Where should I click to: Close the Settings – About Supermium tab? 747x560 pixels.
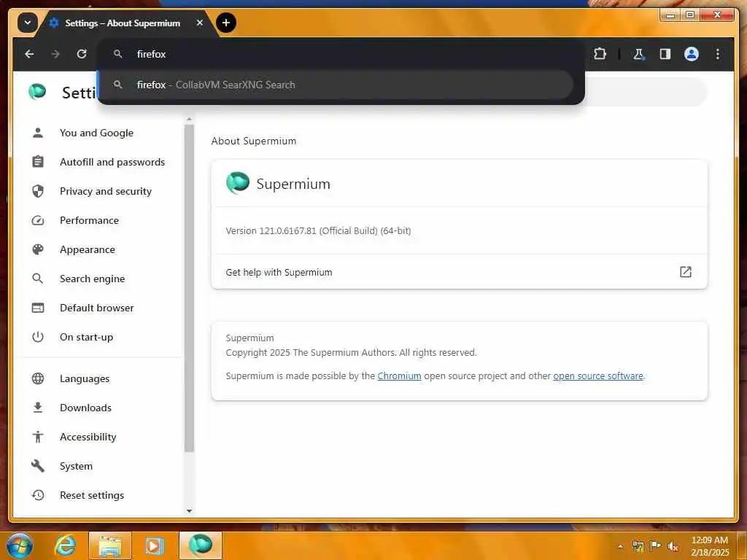[x=200, y=23]
